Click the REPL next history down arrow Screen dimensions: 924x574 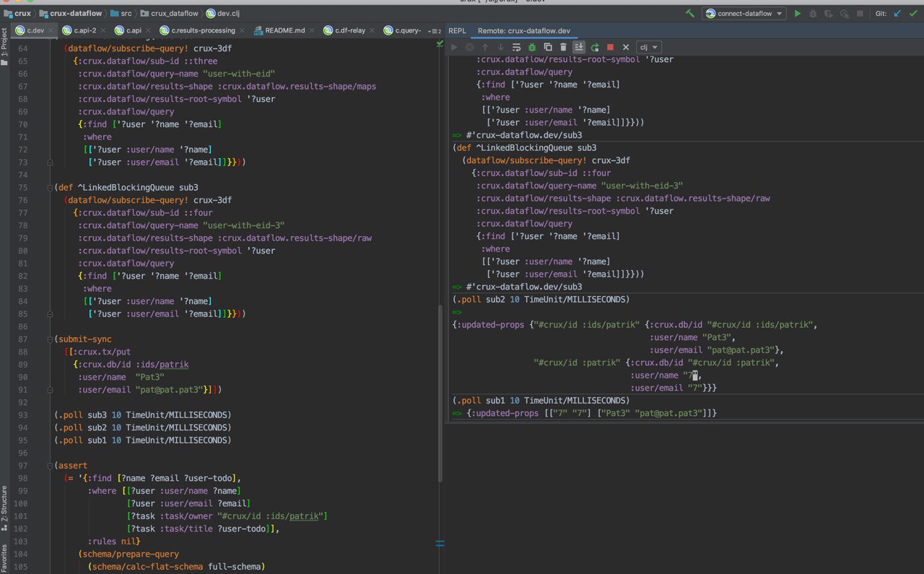500,47
